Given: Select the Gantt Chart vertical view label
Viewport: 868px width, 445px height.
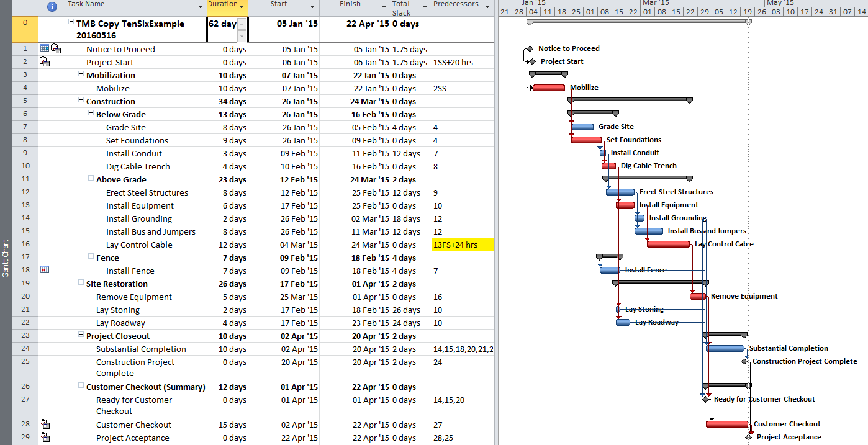Looking at the screenshot, I should coord(6,258).
